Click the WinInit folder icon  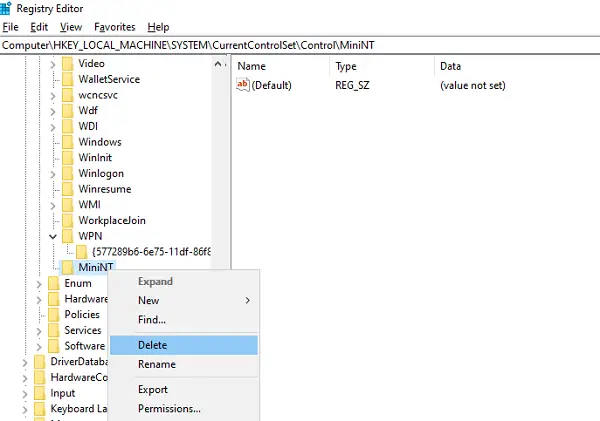[67, 158]
